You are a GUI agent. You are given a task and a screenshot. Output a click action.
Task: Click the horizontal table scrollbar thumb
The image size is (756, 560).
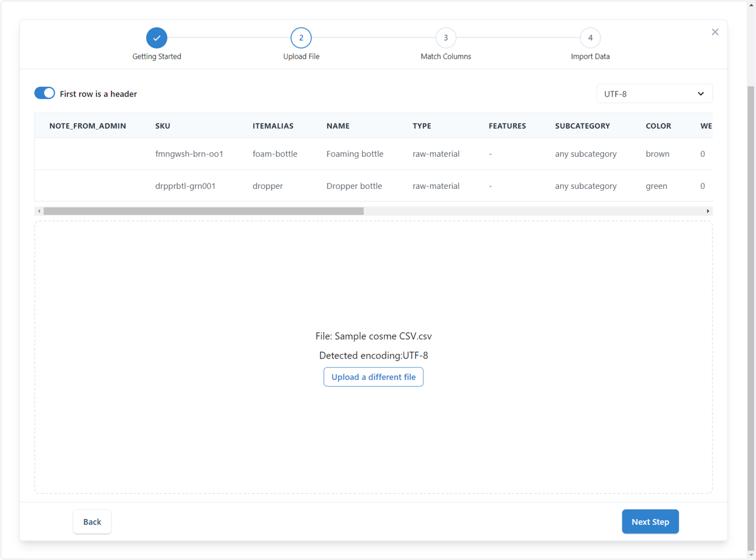click(203, 211)
